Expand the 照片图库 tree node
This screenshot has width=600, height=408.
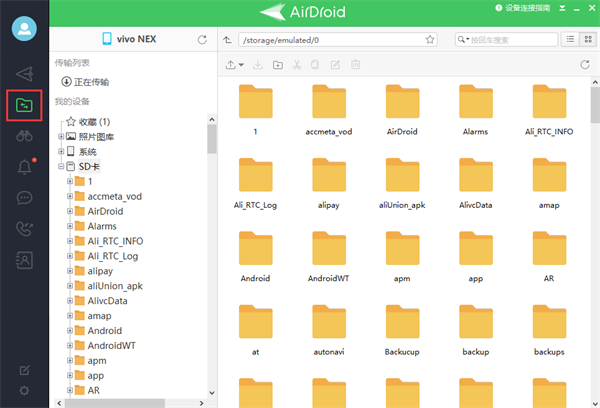point(61,136)
